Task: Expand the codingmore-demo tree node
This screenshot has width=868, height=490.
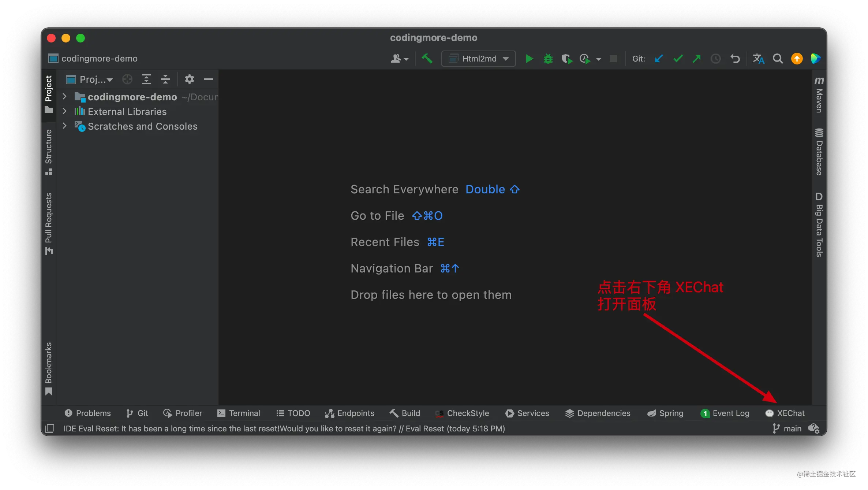Action: (64, 96)
